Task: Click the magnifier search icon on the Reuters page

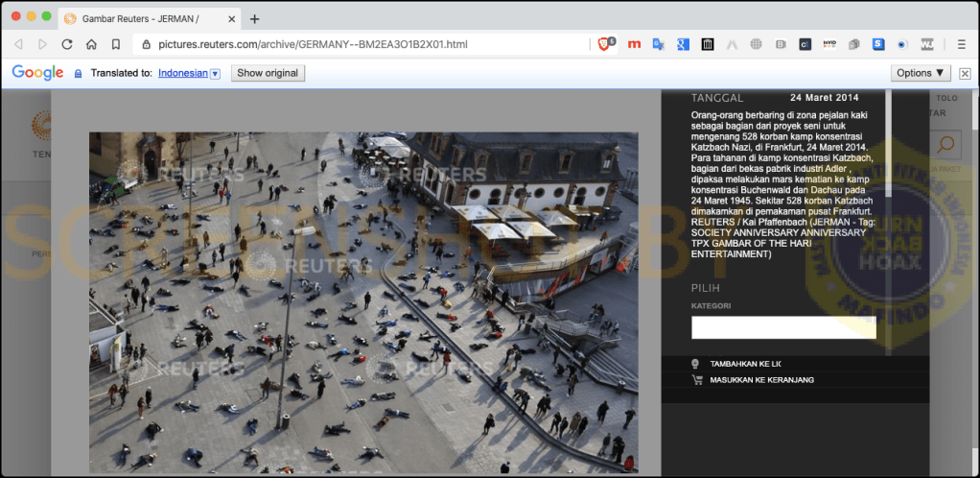Action: [945, 145]
